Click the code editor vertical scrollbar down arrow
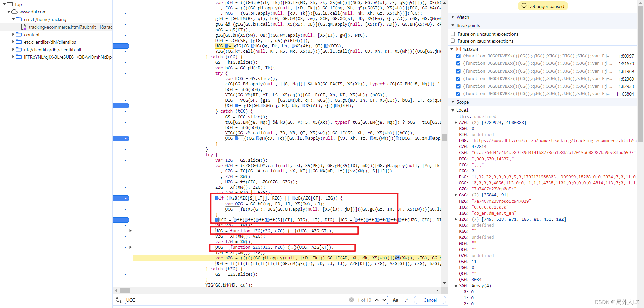 444,283
